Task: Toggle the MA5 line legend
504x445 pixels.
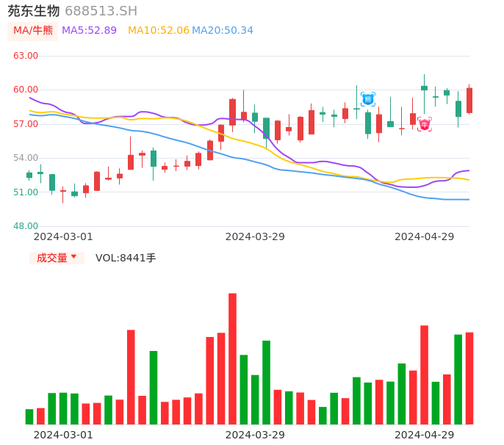Action: click(89, 31)
